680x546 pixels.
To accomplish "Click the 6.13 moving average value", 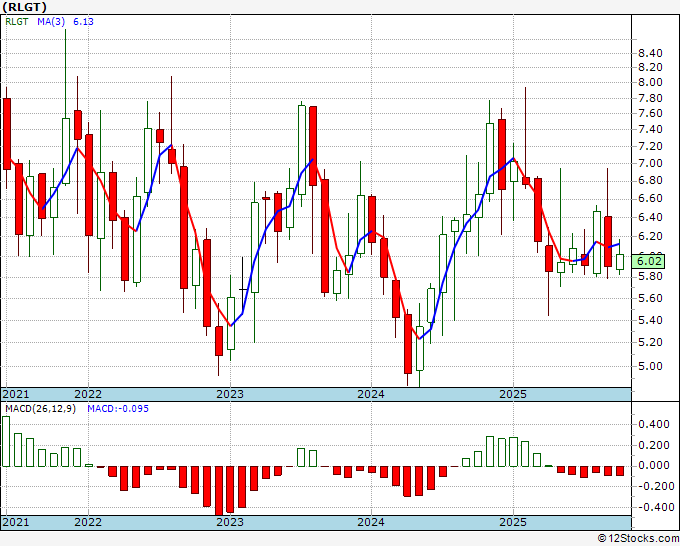I will click(83, 22).
